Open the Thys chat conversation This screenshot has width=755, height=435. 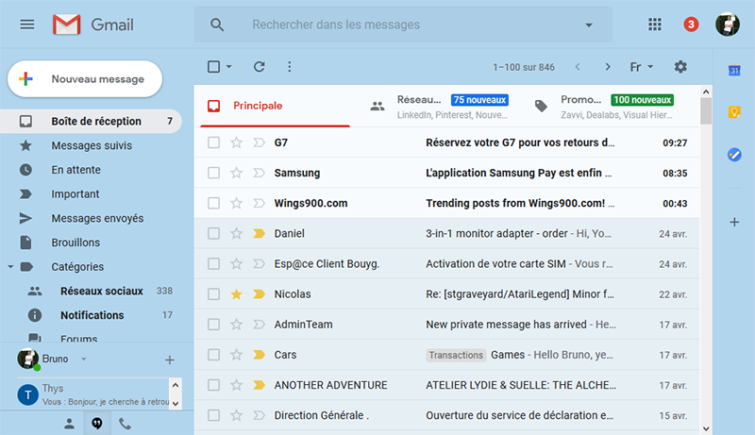coord(91,395)
